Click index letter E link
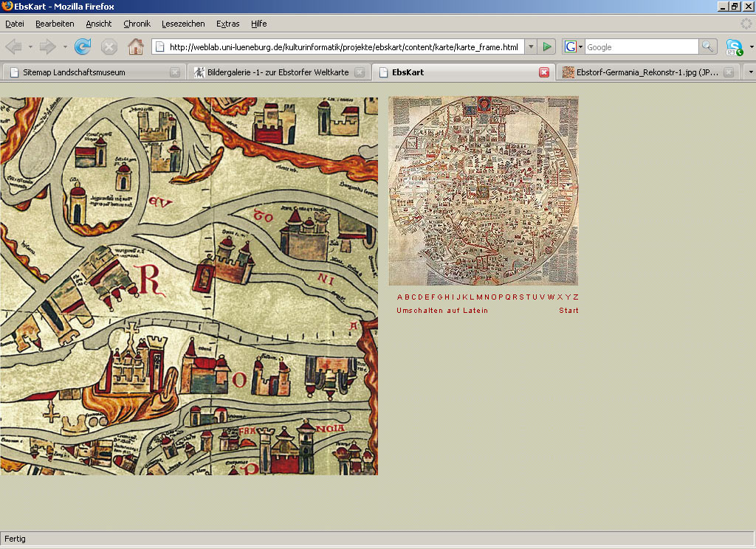The image size is (756, 549). (x=427, y=297)
